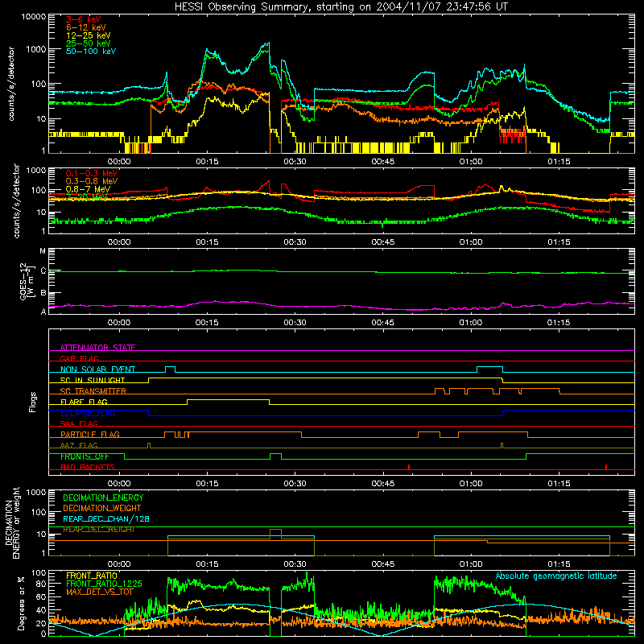644x644 pixels.
Task: Click the green FRONT_RATIO_1225 legend label
Action: point(104,584)
